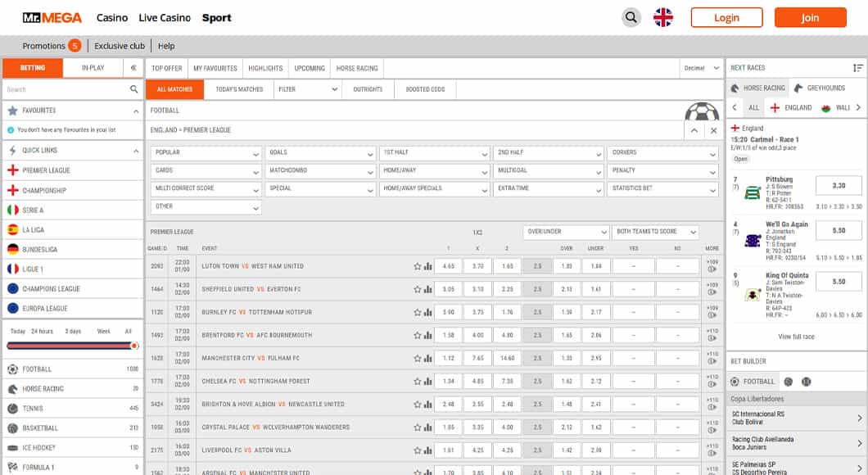The height and width of the screenshot is (475, 868).
Task: Switch to Betting mode
Action: tap(33, 67)
